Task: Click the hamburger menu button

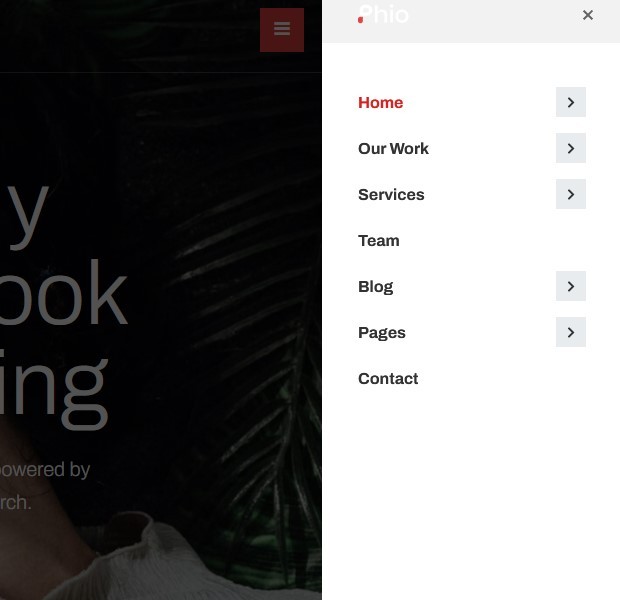Action: (x=282, y=30)
